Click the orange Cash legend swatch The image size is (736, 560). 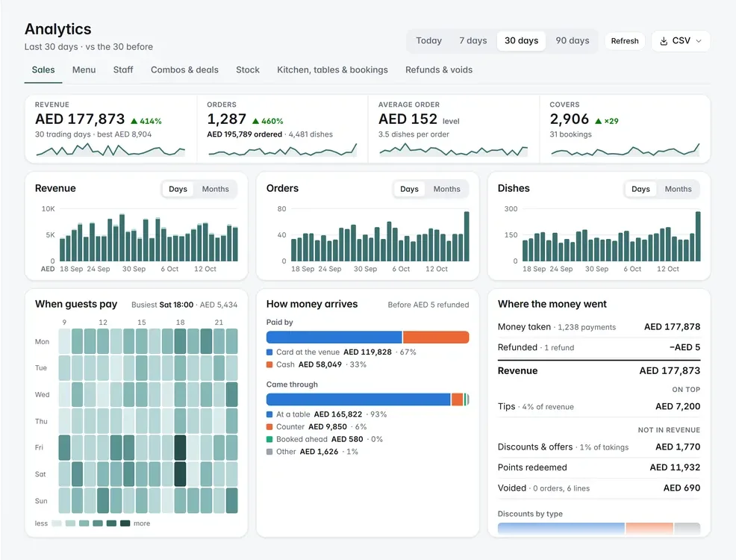(269, 364)
